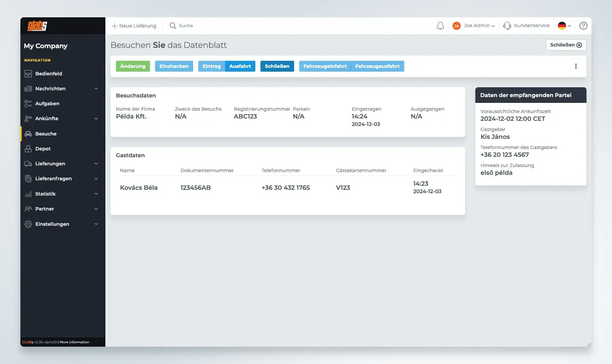Click the More information footer link
Image resolution: width=612 pixels, height=364 pixels.
(74, 342)
